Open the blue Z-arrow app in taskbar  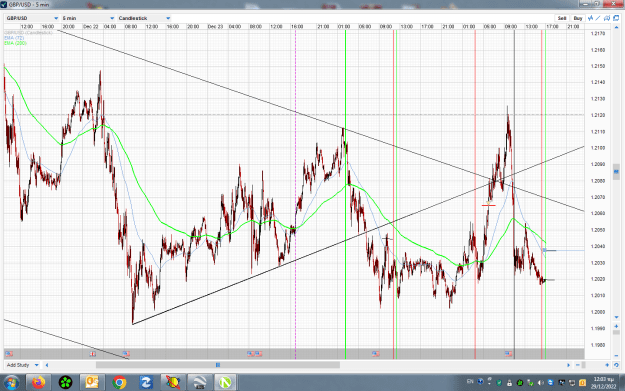tap(145, 383)
